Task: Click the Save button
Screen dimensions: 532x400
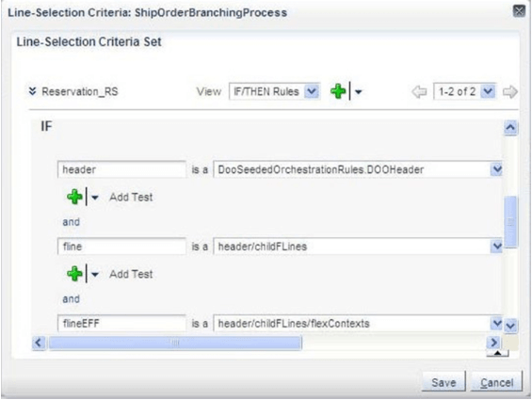Action: click(443, 382)
